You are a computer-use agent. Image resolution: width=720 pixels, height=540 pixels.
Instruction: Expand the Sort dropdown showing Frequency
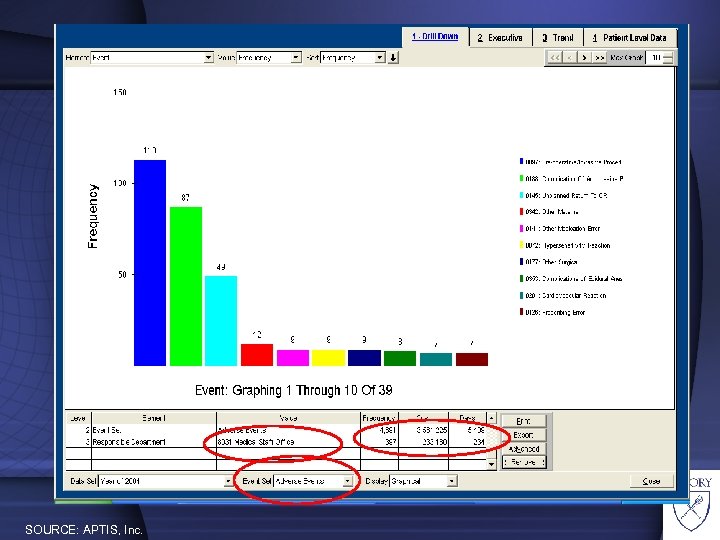[x=380, y=57]
